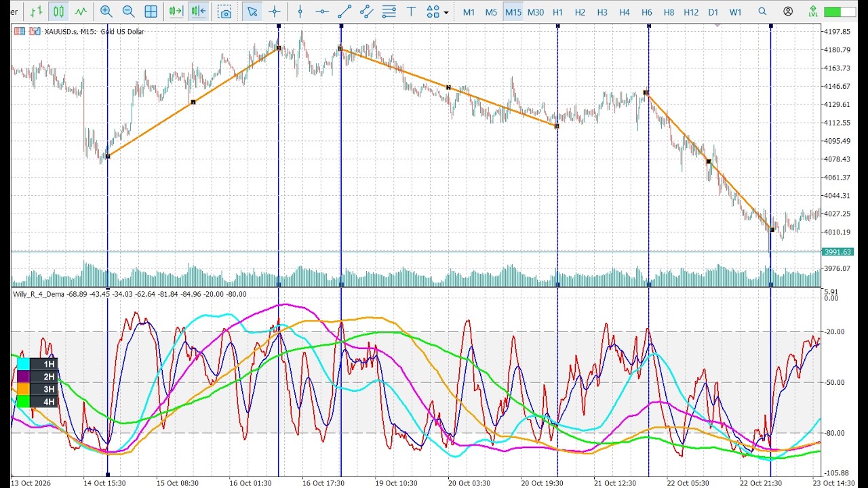Switch to line chart style
The width and height of the screenshot is (868, 488).
pyautogui.click(x=81, y=12)
